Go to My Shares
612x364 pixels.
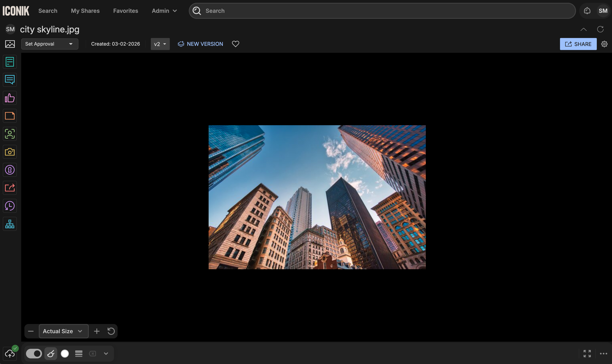click(85, 11)
